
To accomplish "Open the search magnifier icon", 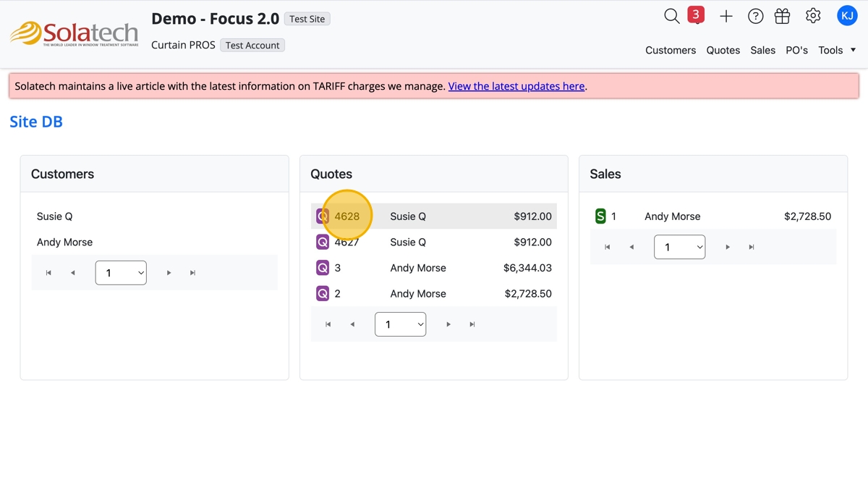I will (x=671, y=16).
